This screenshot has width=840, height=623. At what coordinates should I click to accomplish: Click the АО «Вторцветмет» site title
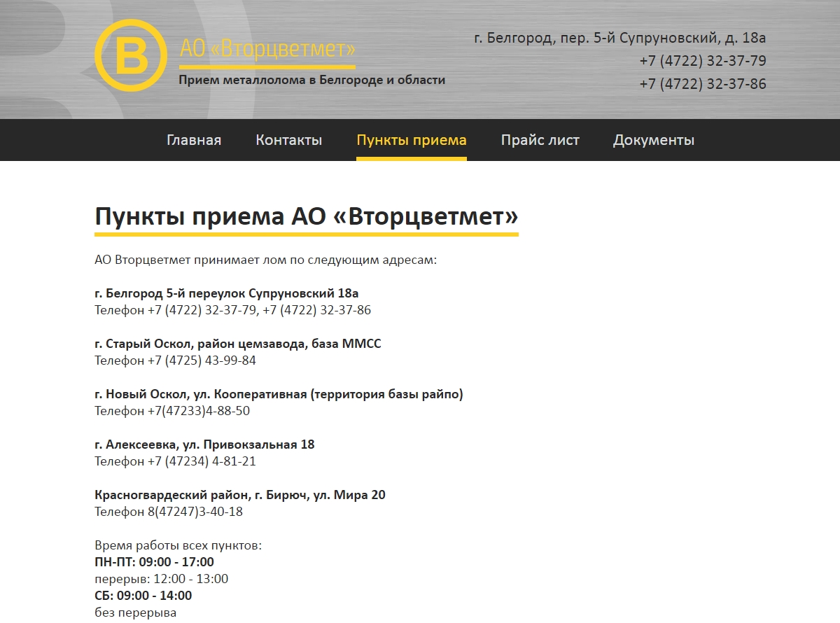coord(267,49)
